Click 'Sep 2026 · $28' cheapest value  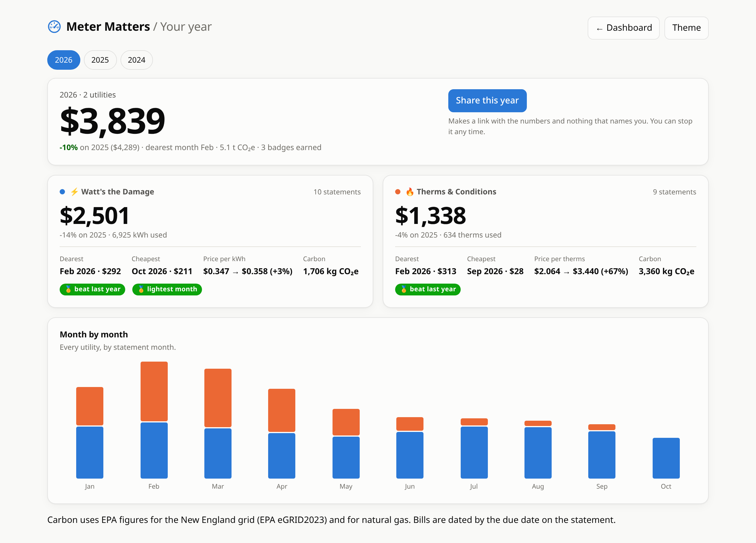click(495, 271)
